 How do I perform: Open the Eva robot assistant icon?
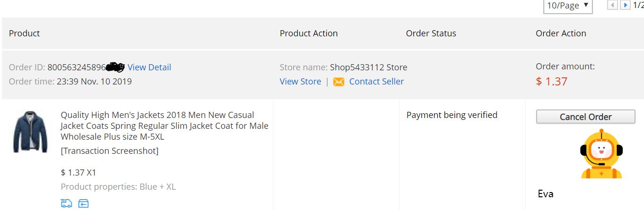(x=601, y=155)
